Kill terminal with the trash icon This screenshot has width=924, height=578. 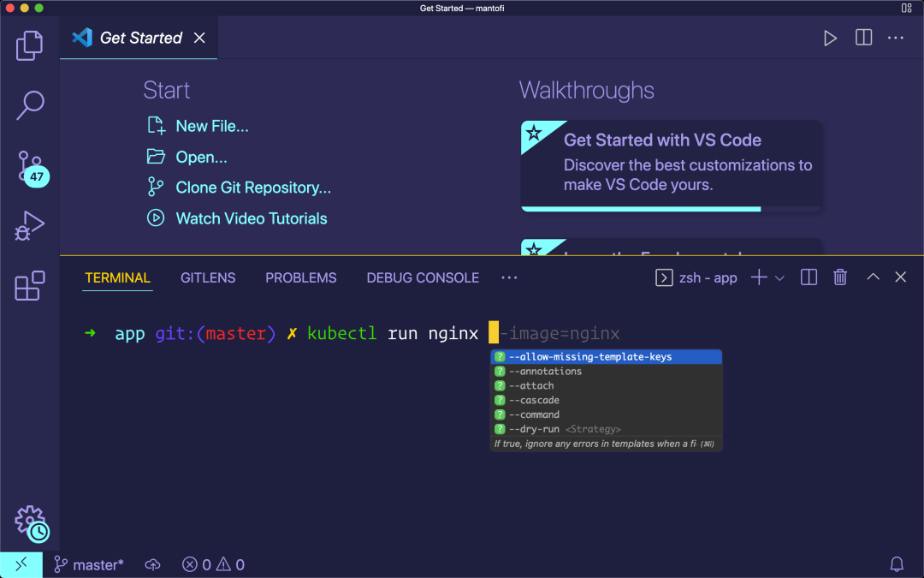tap(840, 277)
